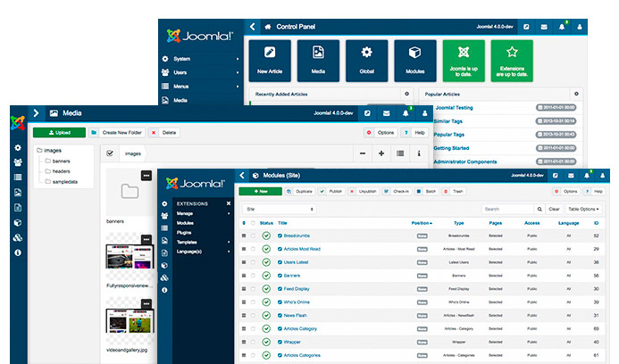Open System gear icon in Media window sidebar
The height and width of the screenshot is (364, 619).
point(18,147)
